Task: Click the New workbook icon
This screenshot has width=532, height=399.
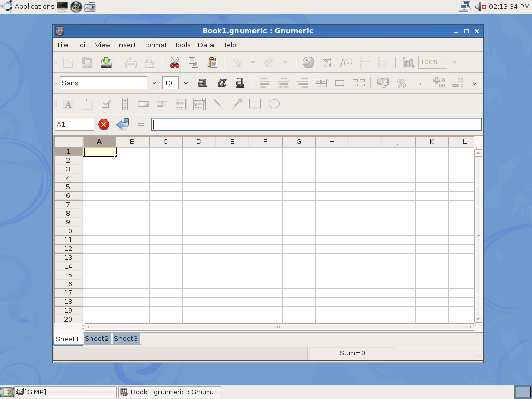Action: 68,62
